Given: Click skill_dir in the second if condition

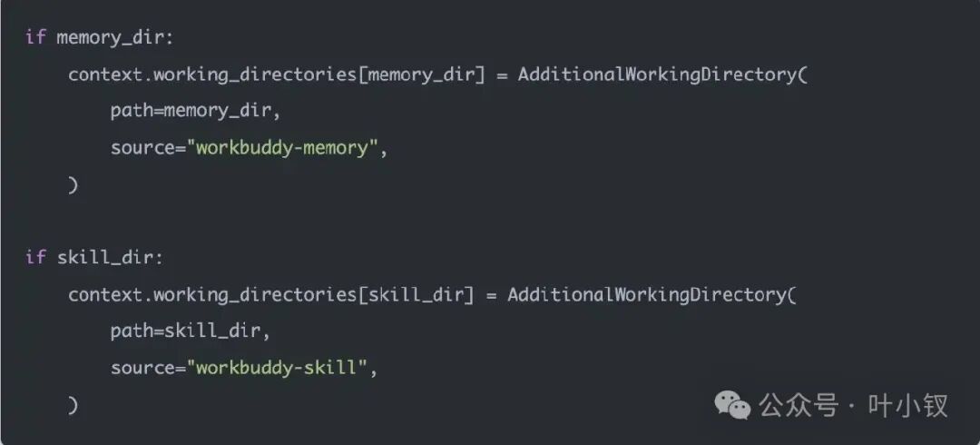Looking at the screenshot, I should click(x=105, y=258).
